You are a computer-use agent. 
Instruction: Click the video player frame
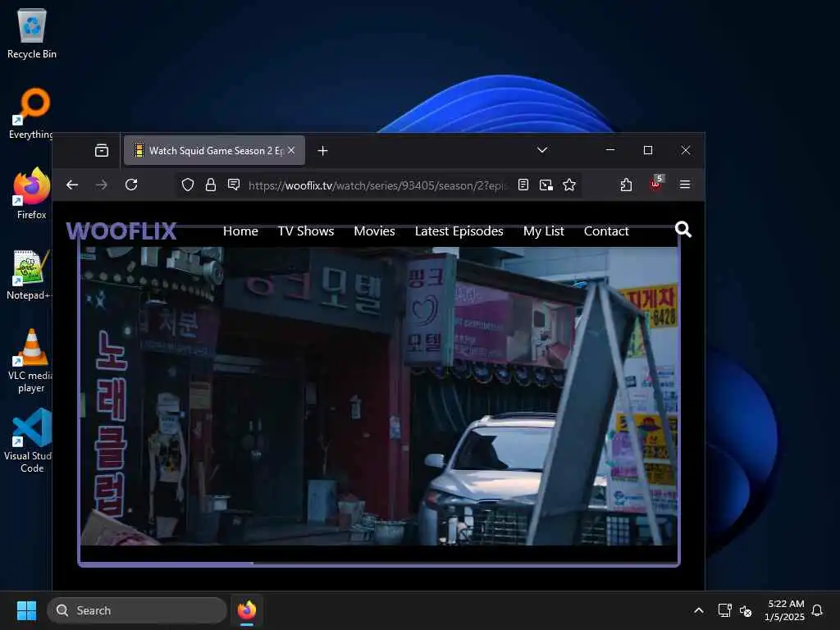tap(379, 395)
